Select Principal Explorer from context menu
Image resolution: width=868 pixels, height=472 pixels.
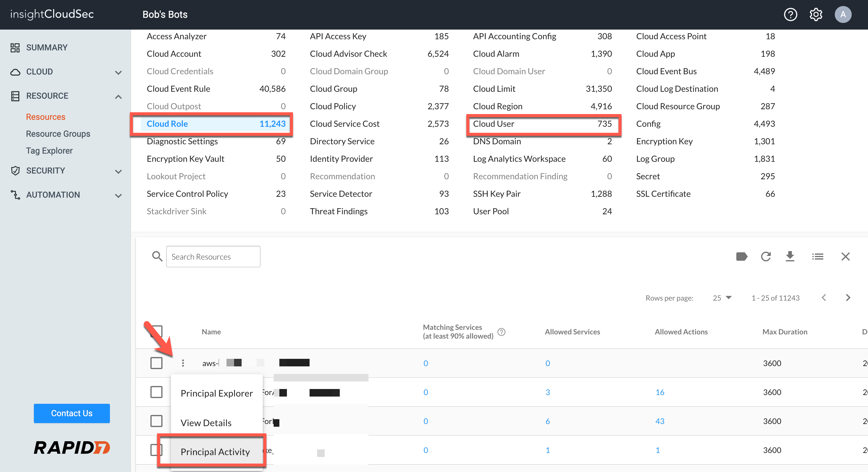(x=217, y=393)
